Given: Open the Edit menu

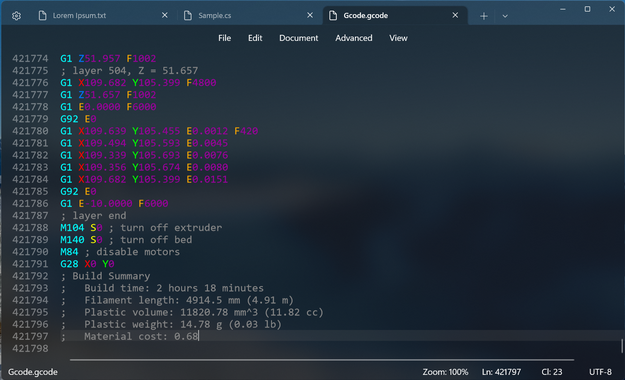Looking at the screenshot, I should click(255, 38).
